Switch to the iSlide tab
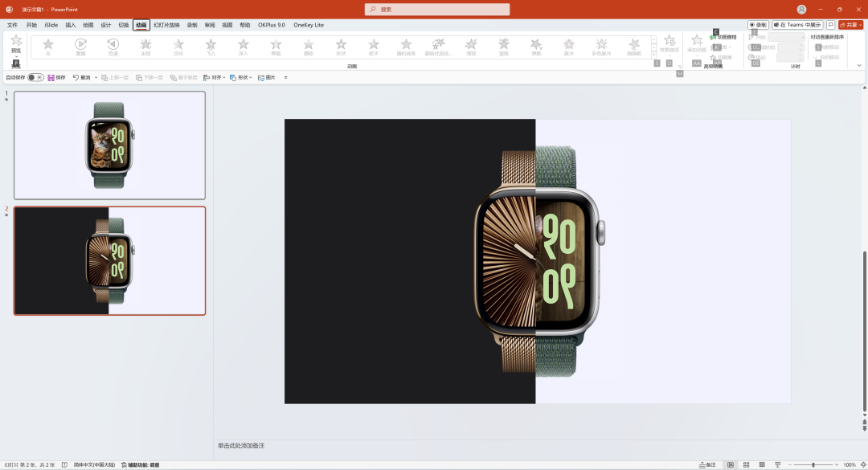Viewport: 868px width, 470px height. [51, 25]
